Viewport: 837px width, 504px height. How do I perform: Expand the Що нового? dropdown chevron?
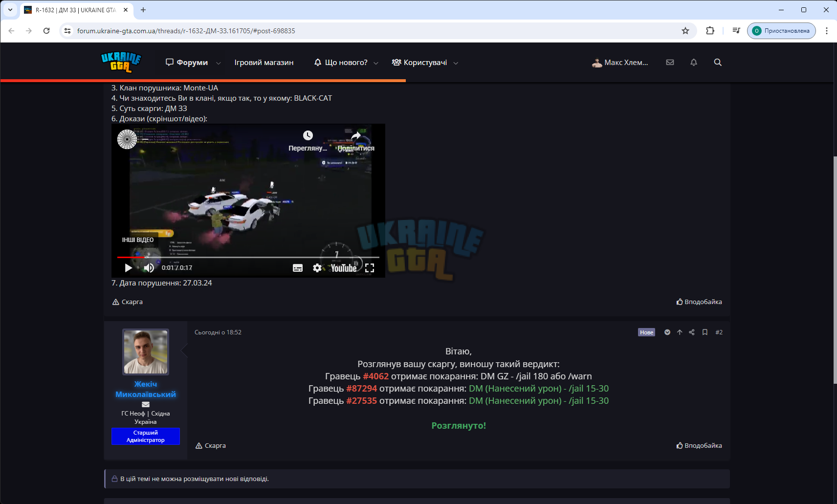coord(376,63)
